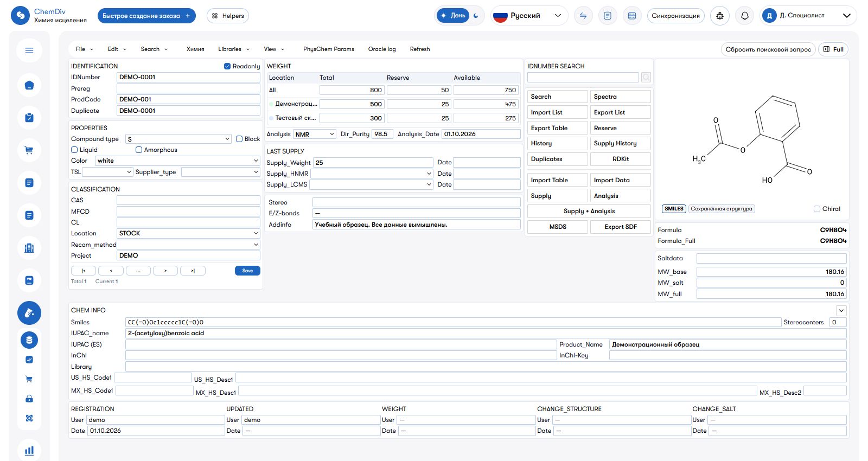This screenshot has height=461, width=868.
Task: Open the padlock icon in the sidebar
Action: 29,399
